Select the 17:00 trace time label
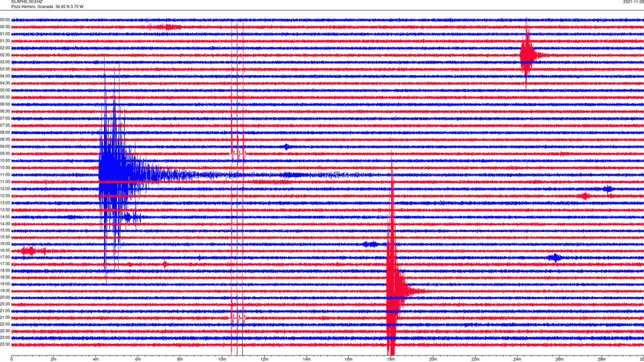 (x=5, y=257)
